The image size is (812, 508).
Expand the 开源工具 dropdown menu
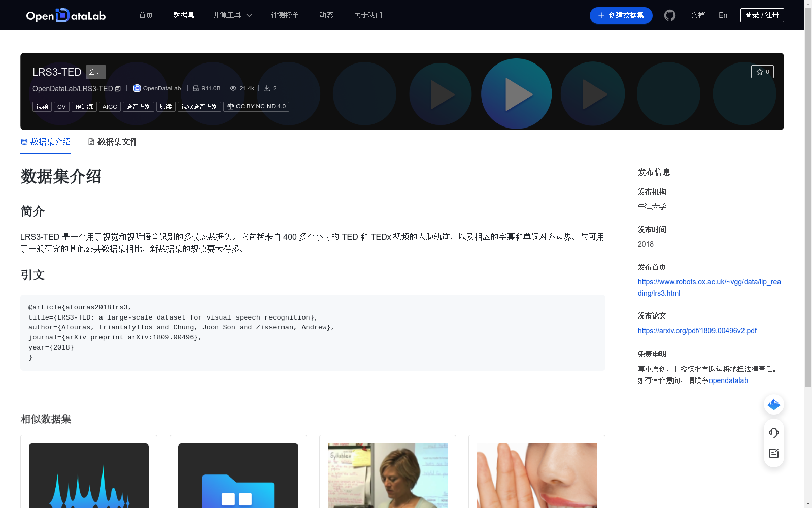click(232, 15)
